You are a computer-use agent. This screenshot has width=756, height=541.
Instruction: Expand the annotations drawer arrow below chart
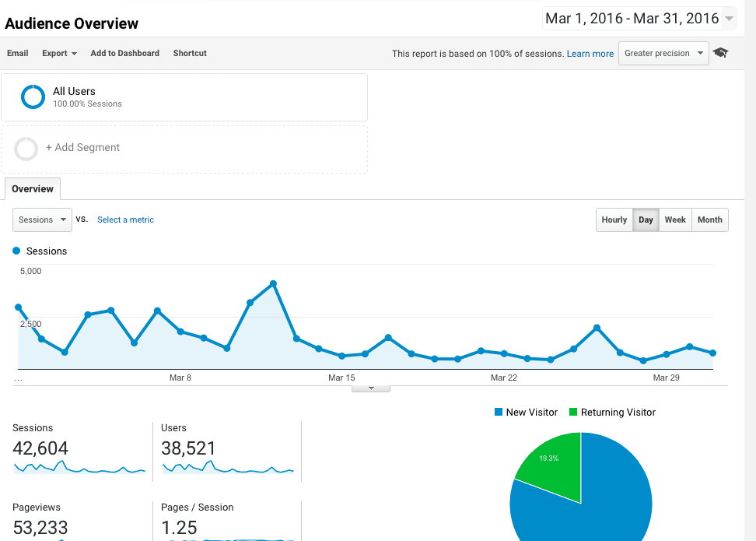coord(371,388)
